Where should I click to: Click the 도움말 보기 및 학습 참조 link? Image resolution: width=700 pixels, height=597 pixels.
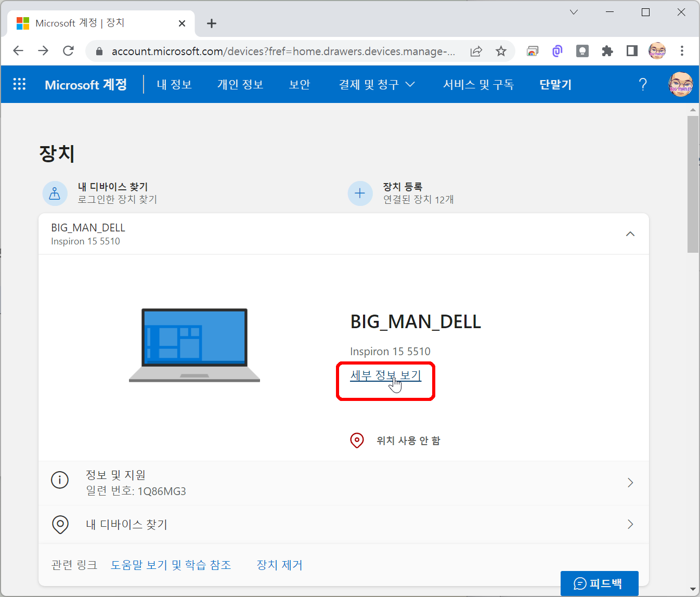pyautogui.click(x=171, y=565)
